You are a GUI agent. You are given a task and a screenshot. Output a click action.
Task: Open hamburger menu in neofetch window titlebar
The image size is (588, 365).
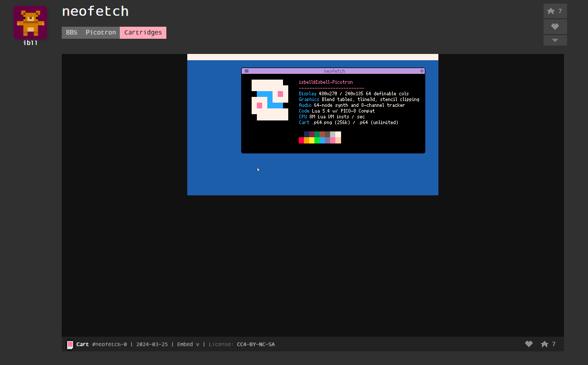click(x=246, y=71)
